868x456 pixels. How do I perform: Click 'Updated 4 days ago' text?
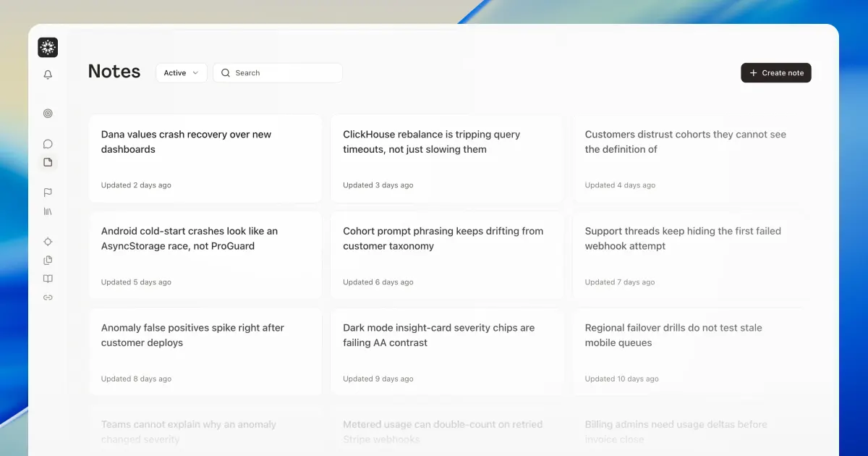pos(620,185)
